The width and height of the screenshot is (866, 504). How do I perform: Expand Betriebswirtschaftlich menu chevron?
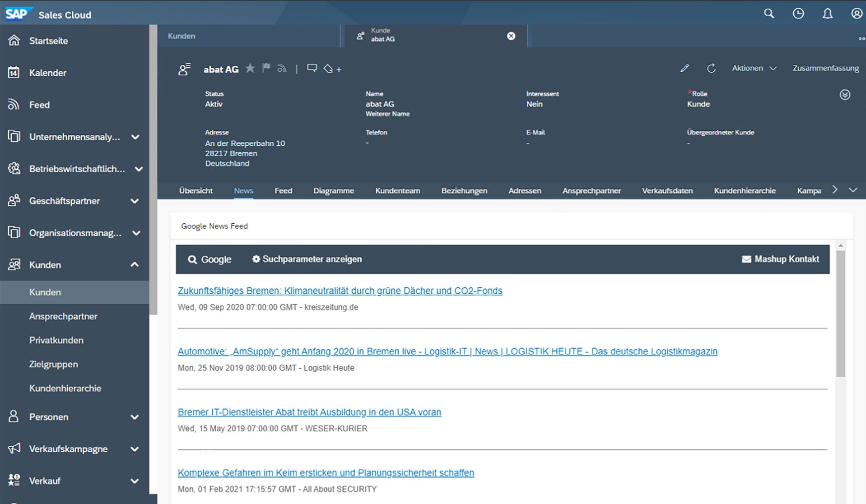(x=139, y=169)
